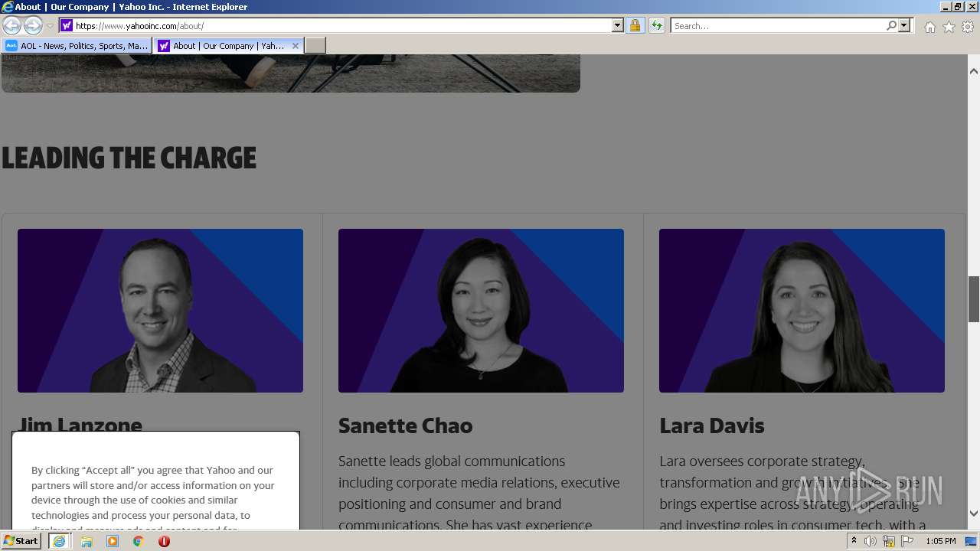Click the Action Center flag icon
The image size is (980, 551).
(x=907, y=541)
